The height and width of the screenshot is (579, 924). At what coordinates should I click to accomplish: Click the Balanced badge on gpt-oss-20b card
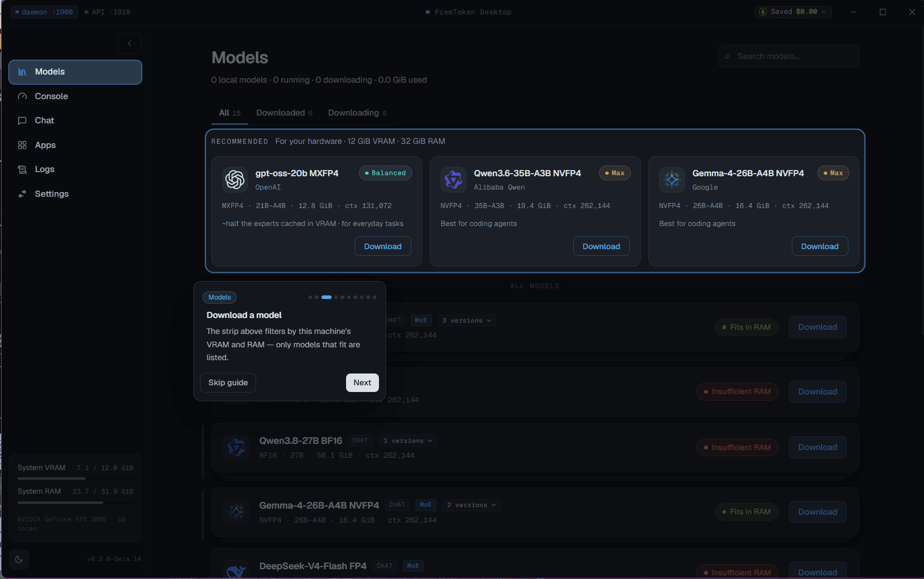[x=386, y=173]
